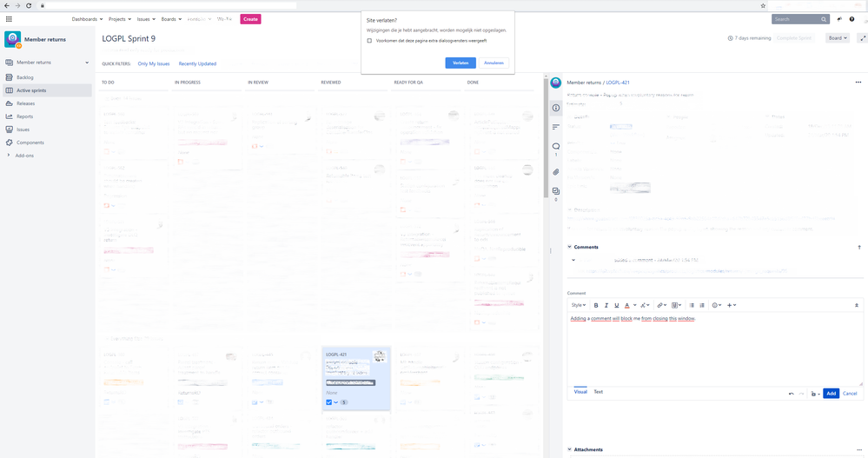Add the comment with Add button
Screen dimensions: 868x458
coord(831,394)
